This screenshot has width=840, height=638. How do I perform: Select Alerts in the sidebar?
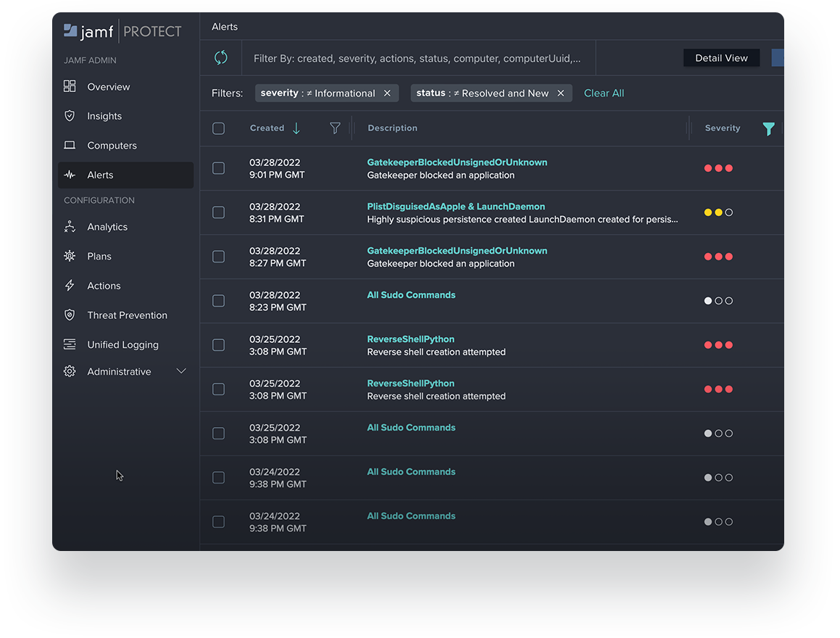click(x=125, y=175)
